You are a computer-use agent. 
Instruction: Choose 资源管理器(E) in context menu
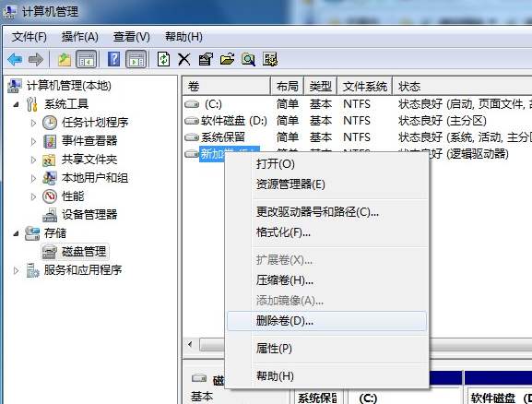(327, 184)
